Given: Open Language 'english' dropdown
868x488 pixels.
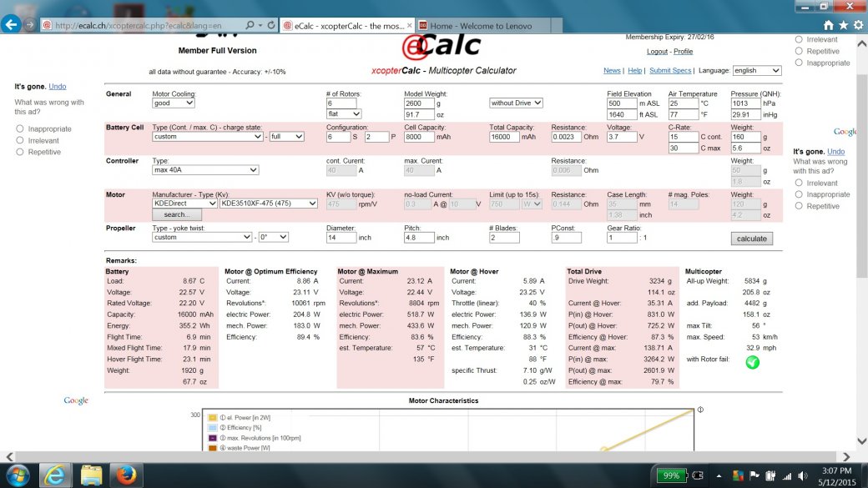Looking at the screenshot, I should point(757,70).
